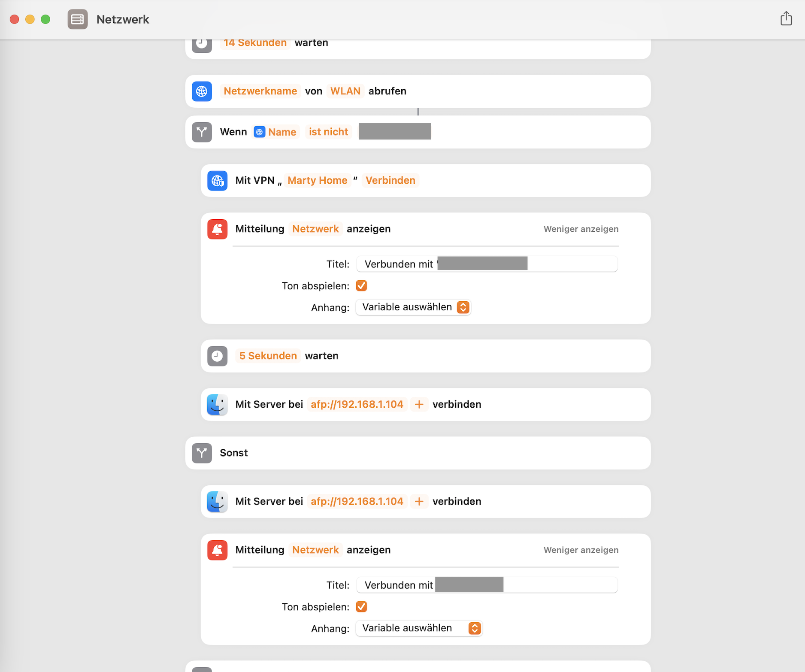Click the Finder icon below Sonst
Image resolution: width=805 pixels, height=672 pixels.
pos(217,502)
